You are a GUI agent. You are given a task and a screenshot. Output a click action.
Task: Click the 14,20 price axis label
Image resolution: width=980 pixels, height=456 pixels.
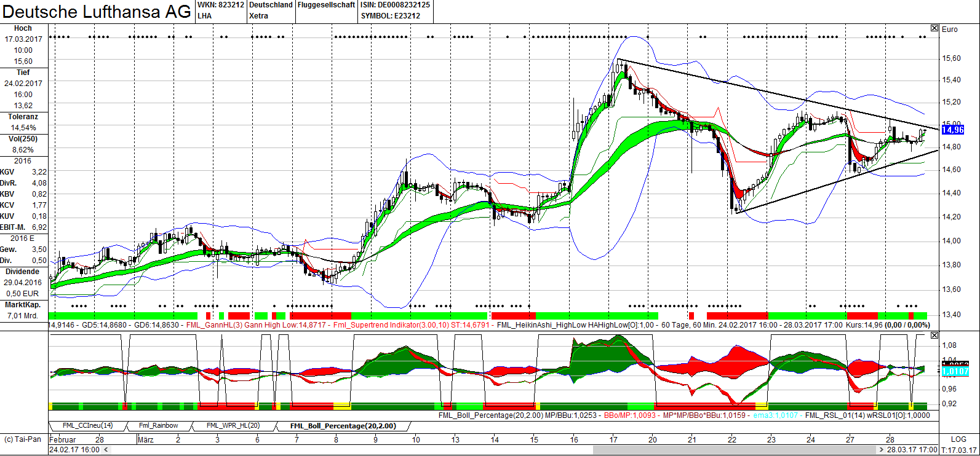coord(951,217)
